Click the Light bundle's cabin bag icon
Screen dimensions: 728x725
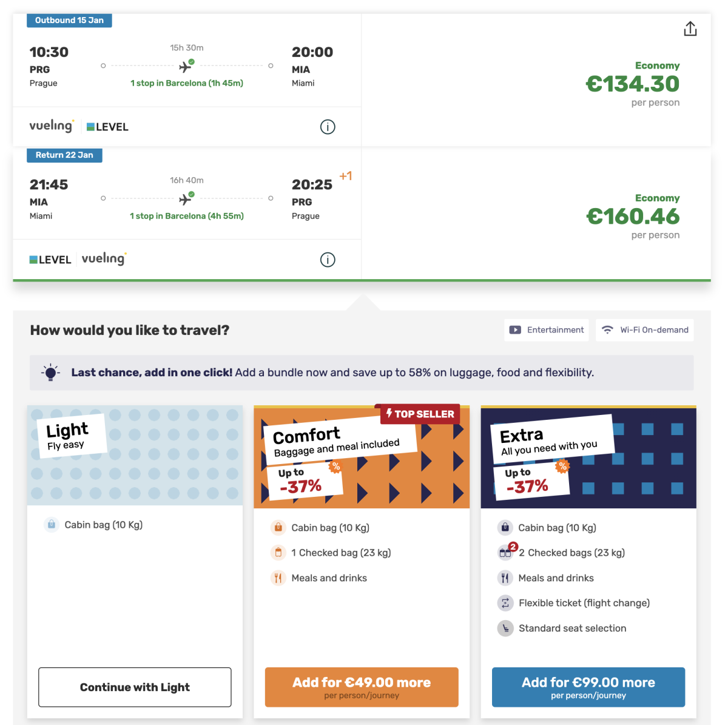click(x=52, y=525)
